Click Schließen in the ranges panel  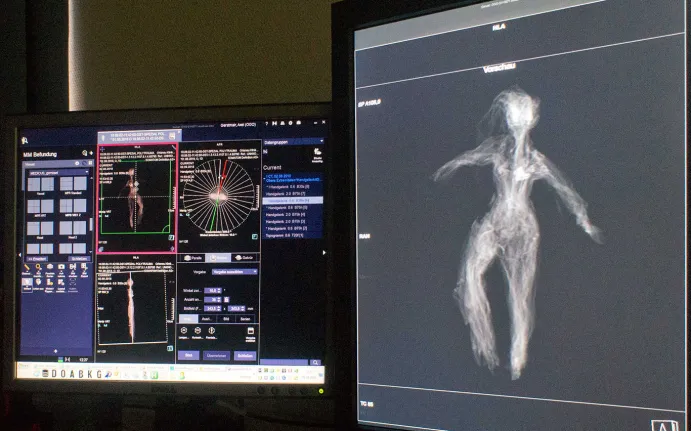[x=245, y=356]
